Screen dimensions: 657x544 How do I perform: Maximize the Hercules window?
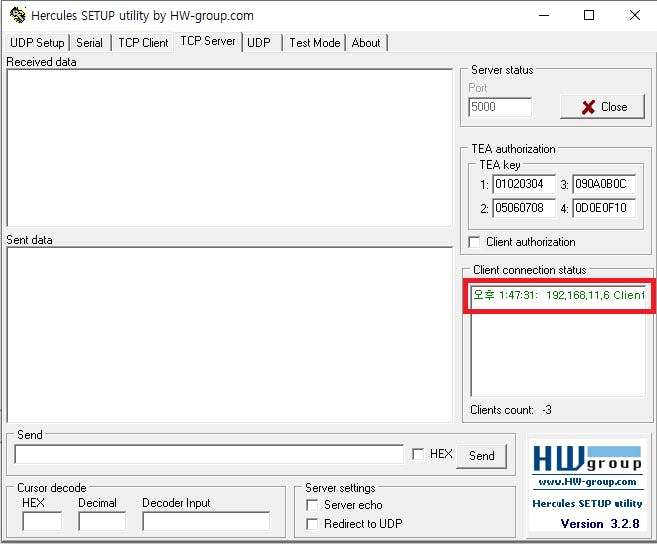tap(589, 16)
